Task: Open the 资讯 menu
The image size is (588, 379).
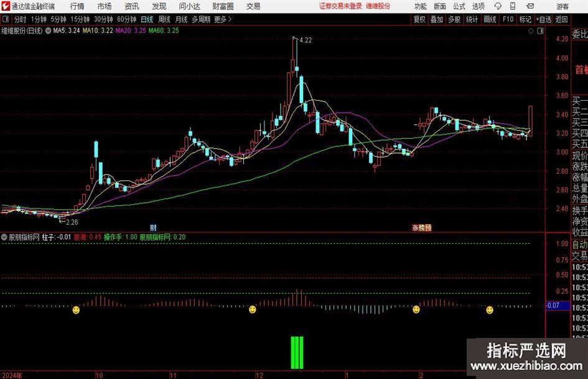Action: pyautogui.click(x=132, y=6)
